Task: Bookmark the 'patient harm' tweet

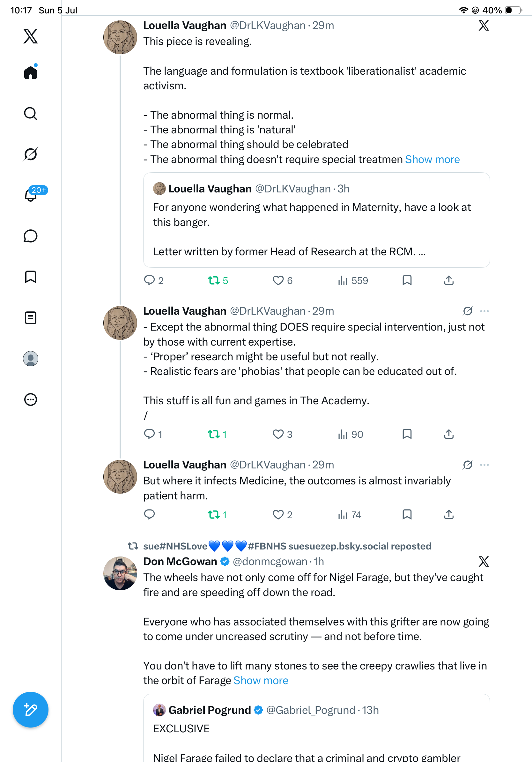Action: pyautogui.click(x=407, y=514)
